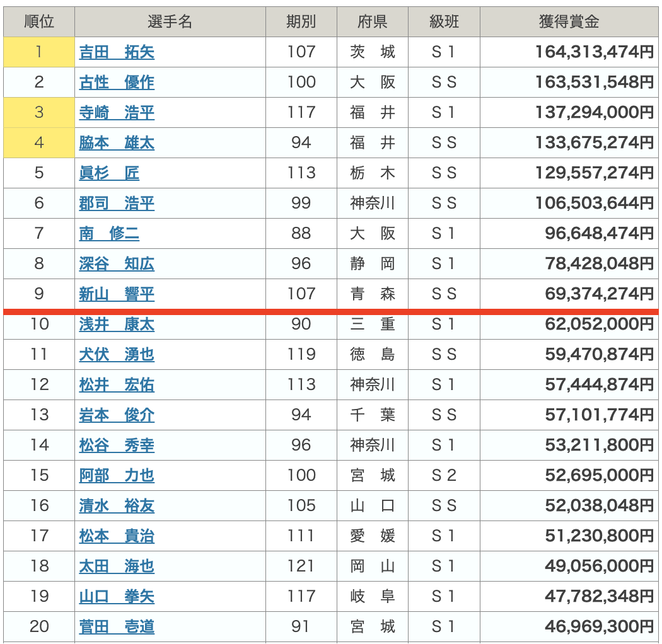Viewport: 662px width, 644px height.
Task: Select 清水 裕友 name link
Action: tap(117, 506)
